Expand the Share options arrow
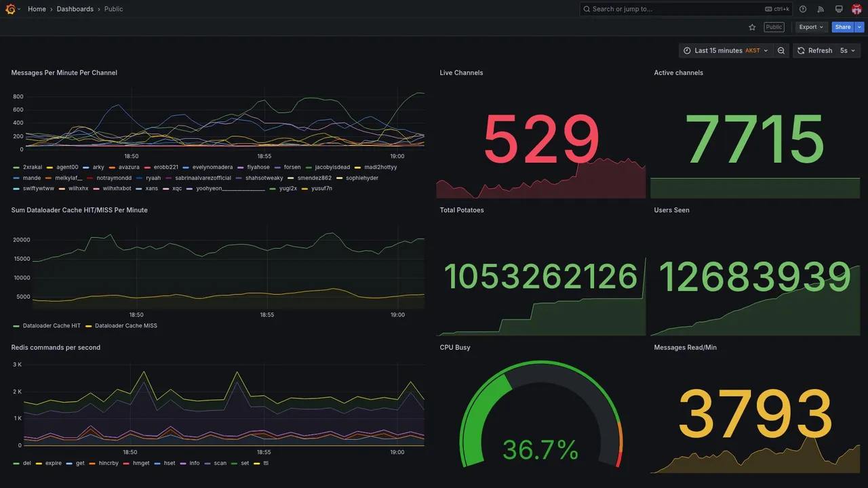868x488 pixels. pos(860,27)
